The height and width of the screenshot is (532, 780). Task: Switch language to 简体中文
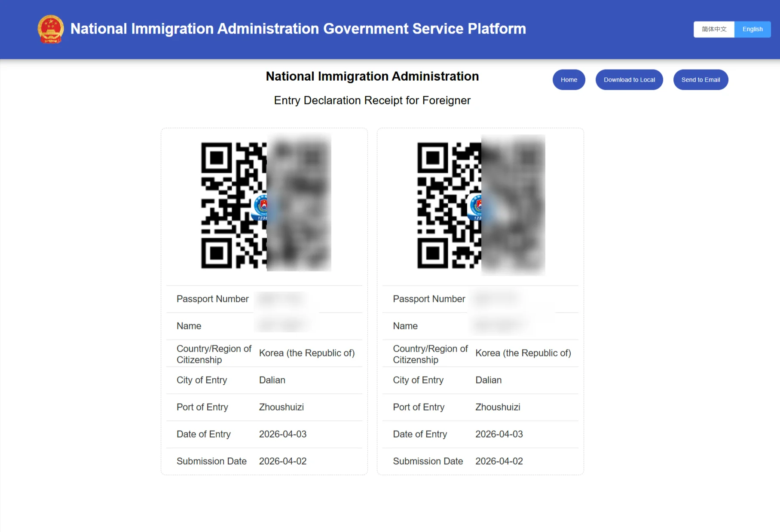(x=714, y=29)
